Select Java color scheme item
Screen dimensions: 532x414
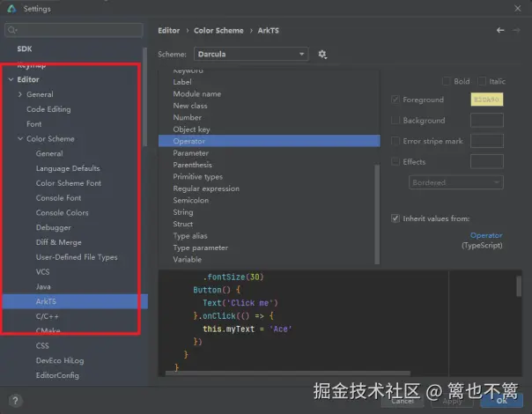(43, 287)
